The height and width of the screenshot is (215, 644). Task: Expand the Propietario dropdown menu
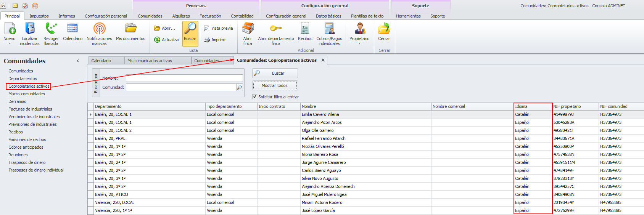point(359,43)
